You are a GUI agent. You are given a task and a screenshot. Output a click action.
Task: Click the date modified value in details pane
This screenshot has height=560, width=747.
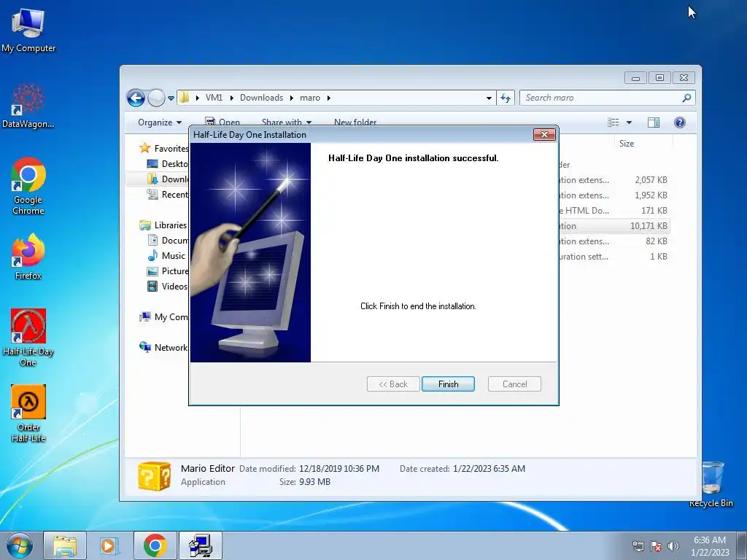coord(339,469)
